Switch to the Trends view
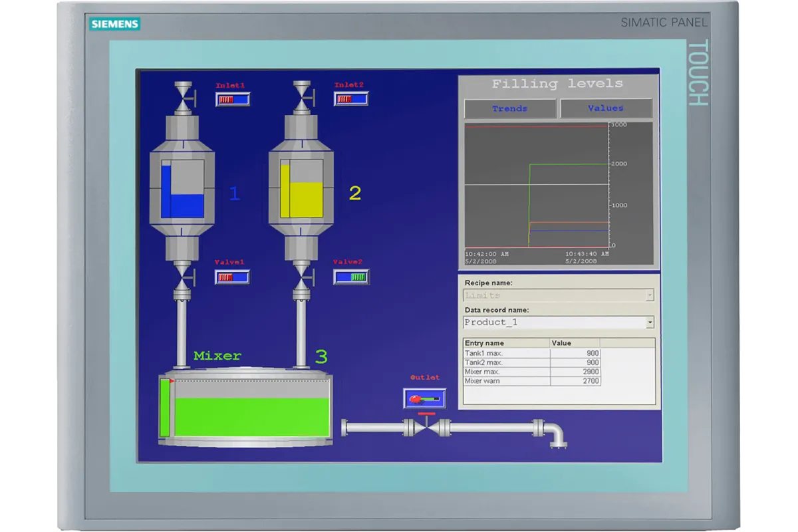Image resolution: width=798 pixels, height=532 pixels. coord(510,108)
